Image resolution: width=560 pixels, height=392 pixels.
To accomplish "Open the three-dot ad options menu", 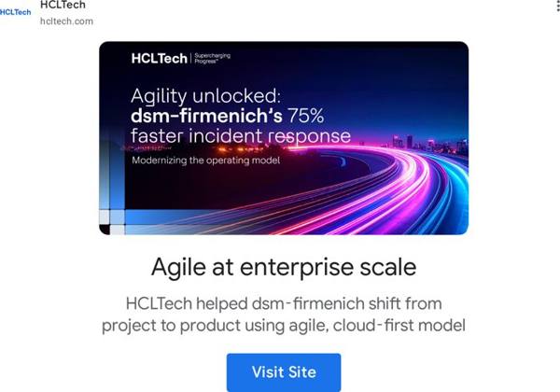I will tap(557, 6).
